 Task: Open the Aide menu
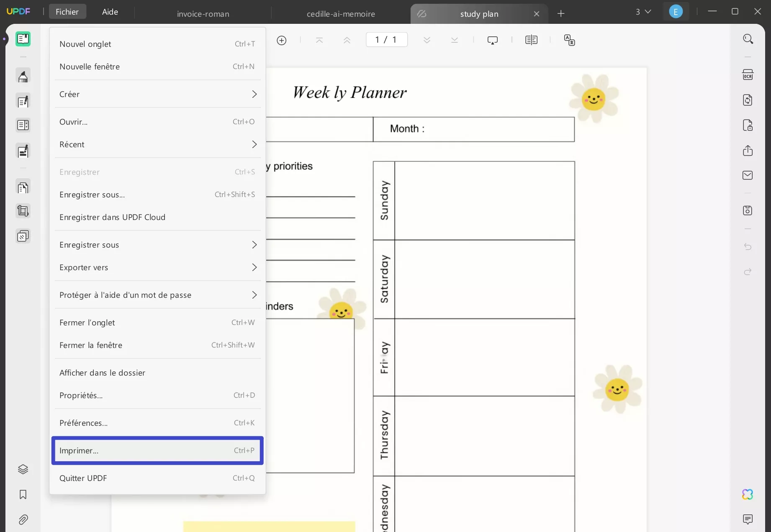coord(109,11)
